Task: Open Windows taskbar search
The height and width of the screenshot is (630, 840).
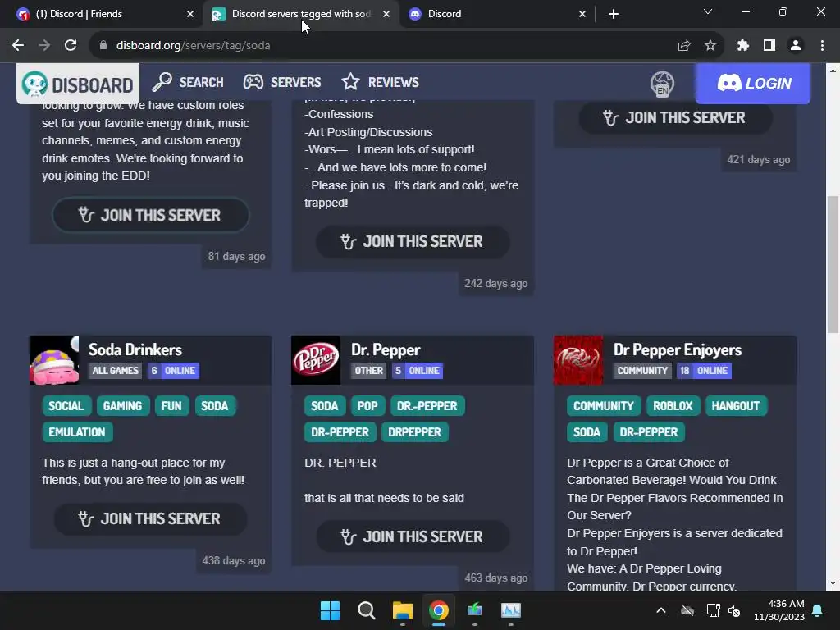Action: pos(367,610)
